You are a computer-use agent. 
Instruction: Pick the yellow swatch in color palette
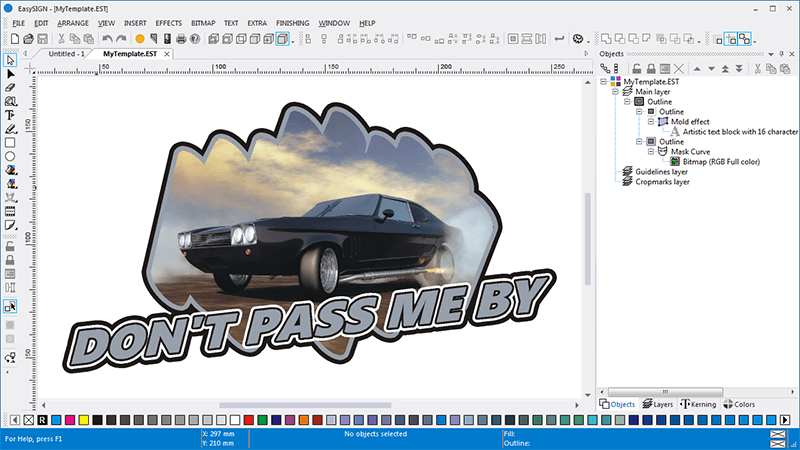(83, 420)
